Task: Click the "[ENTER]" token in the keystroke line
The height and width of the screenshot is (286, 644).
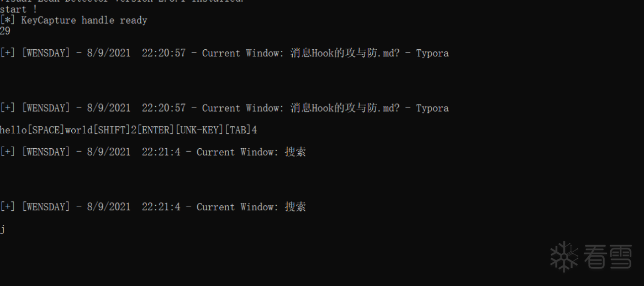Action: click(155, 130)
